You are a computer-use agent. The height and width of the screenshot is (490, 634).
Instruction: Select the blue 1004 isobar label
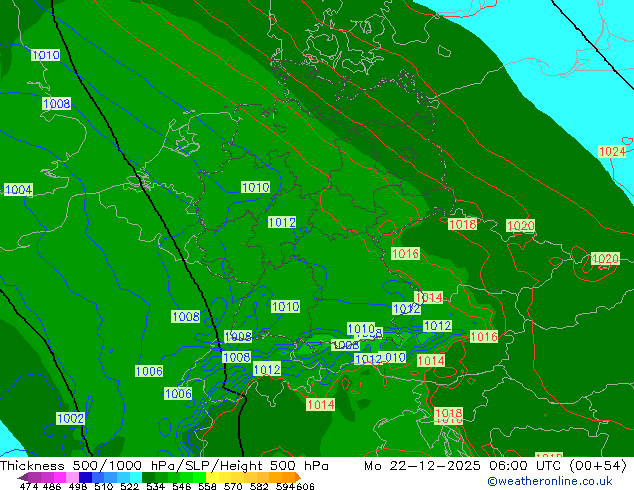[x=18, y=189]
